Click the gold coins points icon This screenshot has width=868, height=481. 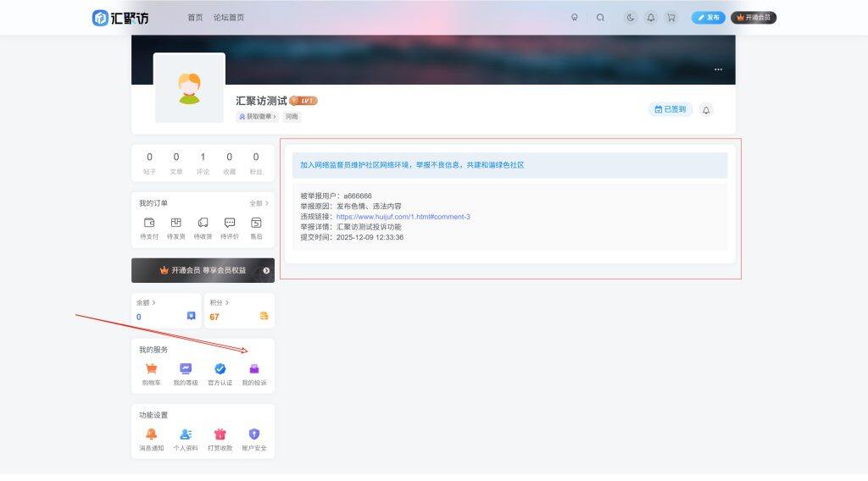(264, 316)
